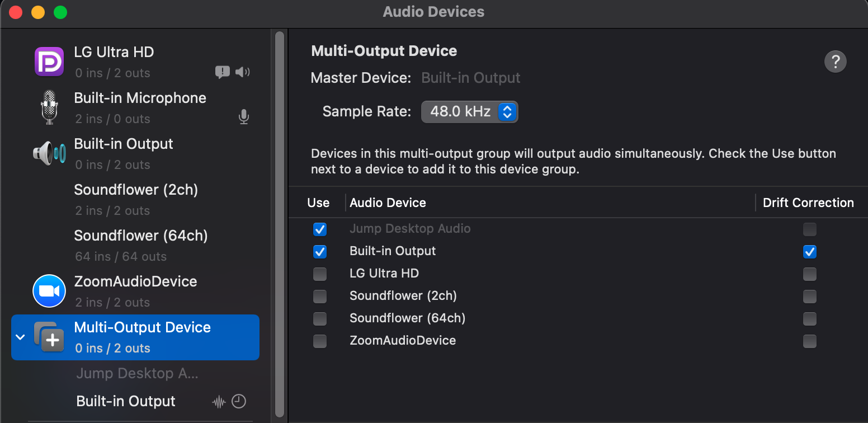The image size is (868, 423).
Task: Enable Drift Correction for LG Ultra HD
Action: click(x=810, y=274)
